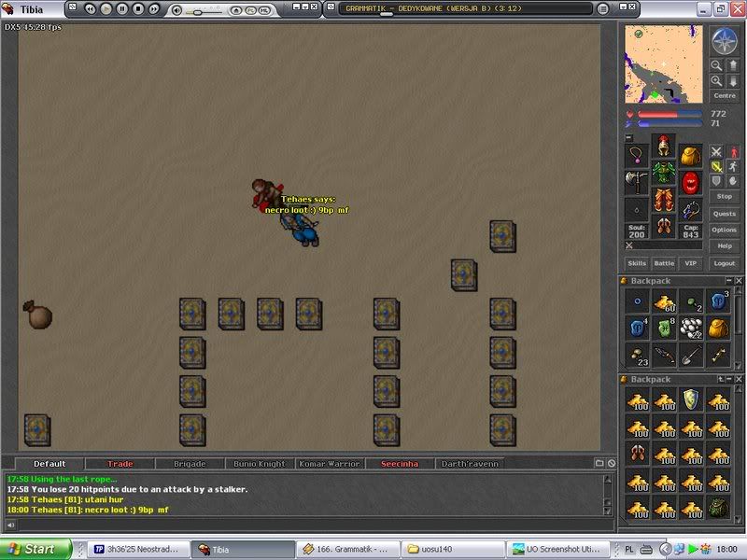
Task: Click the ring slot in equipment
Action: coord(637,209)
